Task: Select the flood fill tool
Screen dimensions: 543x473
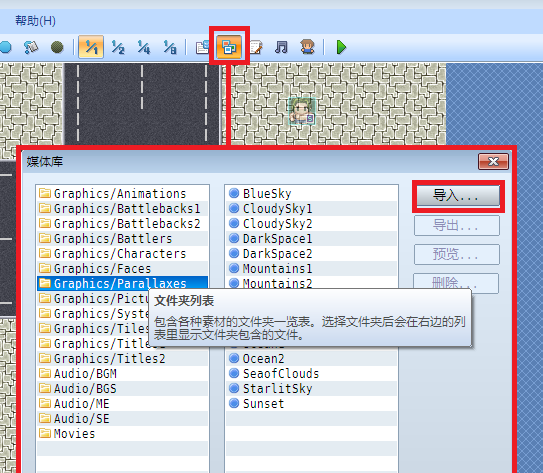Action: (30, 47)
